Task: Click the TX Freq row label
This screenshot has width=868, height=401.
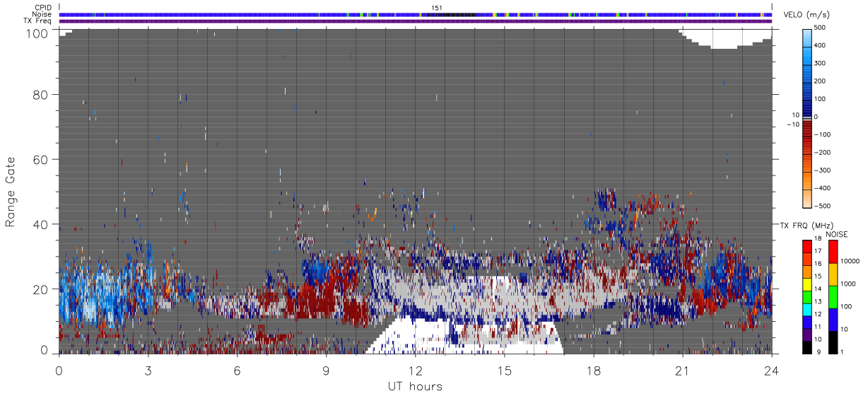Action: (39, 21)
